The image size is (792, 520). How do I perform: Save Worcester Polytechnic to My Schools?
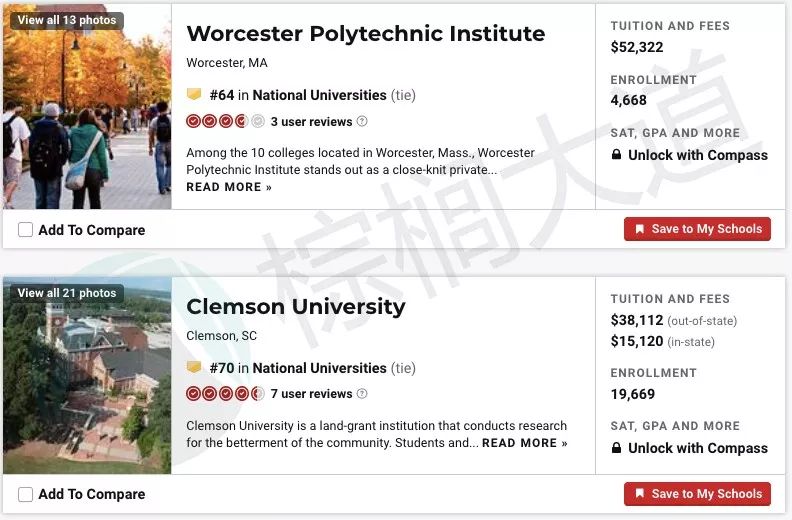pos(697,229)
